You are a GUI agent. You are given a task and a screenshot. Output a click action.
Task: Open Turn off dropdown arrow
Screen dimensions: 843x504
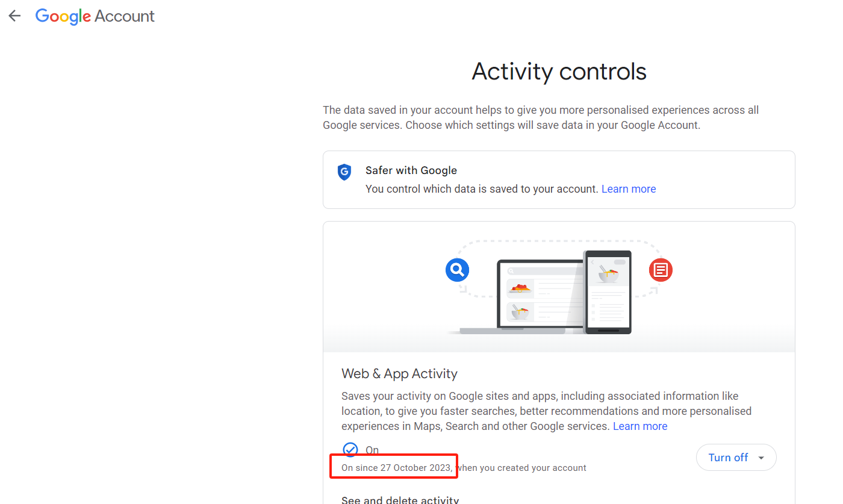click(x=761, y=458)
